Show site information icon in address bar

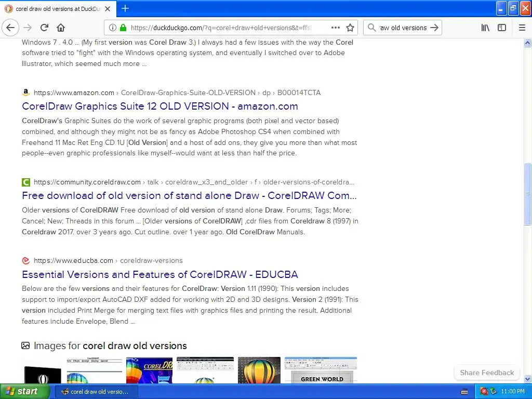(x=112, y=28)
